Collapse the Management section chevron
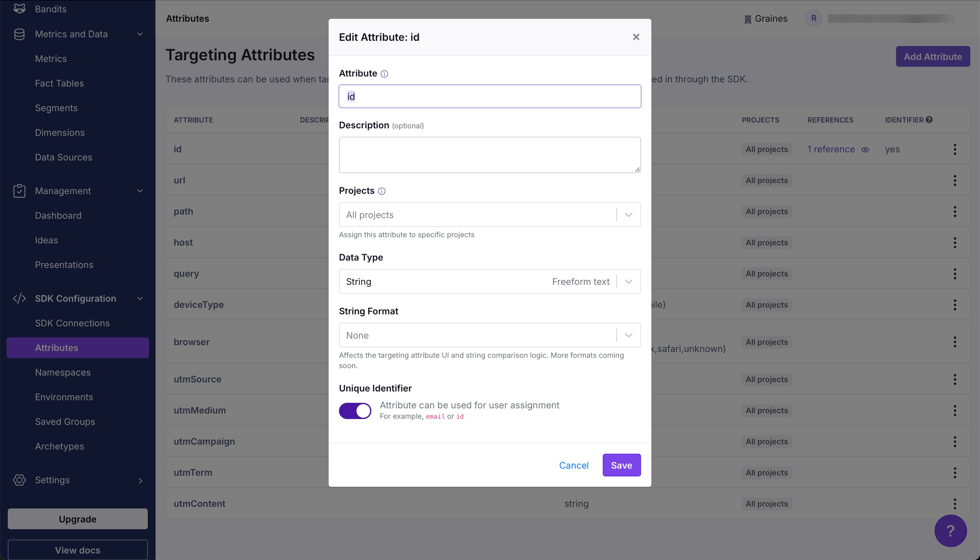The image size is (980, 560). 140,191
